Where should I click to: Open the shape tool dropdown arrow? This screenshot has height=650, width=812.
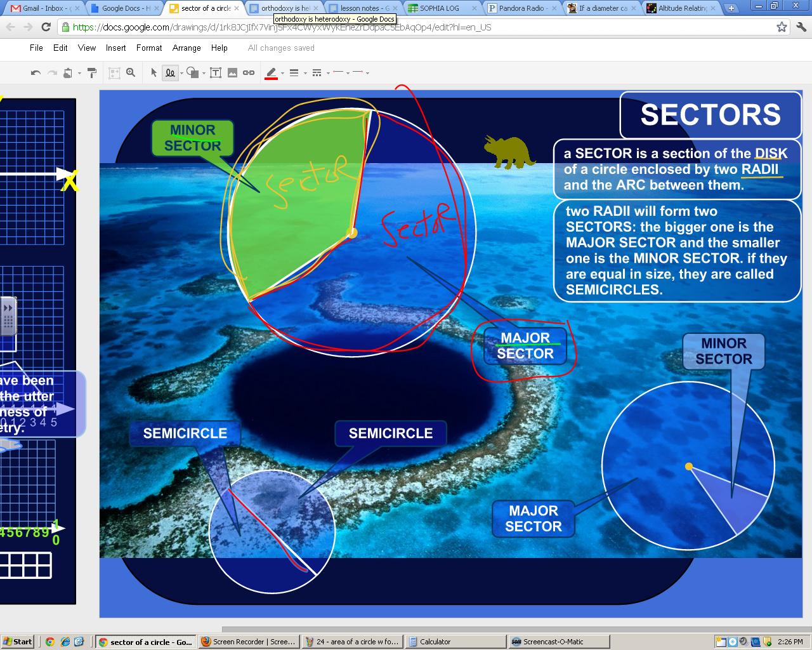click(203, 72)
